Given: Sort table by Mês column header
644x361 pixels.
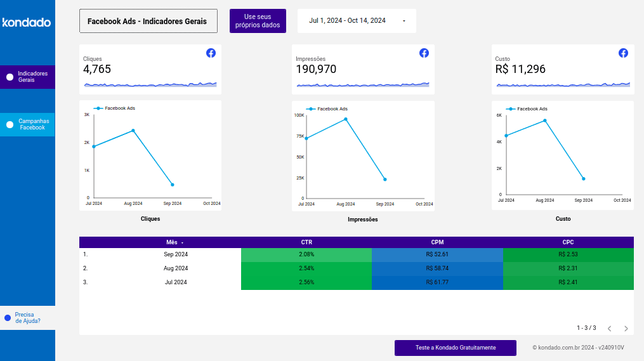Looking at the screenshot, I should (172, 242).
